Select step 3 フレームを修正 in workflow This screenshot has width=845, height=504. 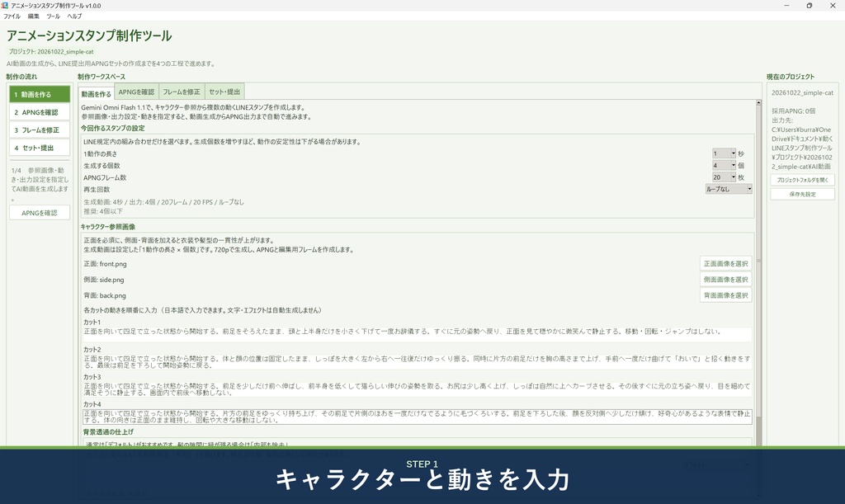40,130
